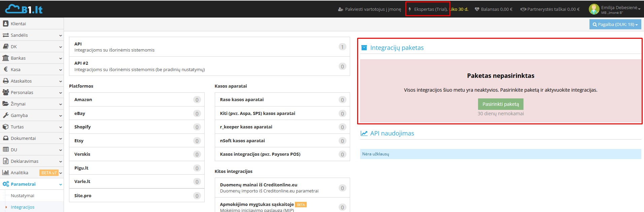Expand the Sandėlis menu chevron

coord(60,35)
